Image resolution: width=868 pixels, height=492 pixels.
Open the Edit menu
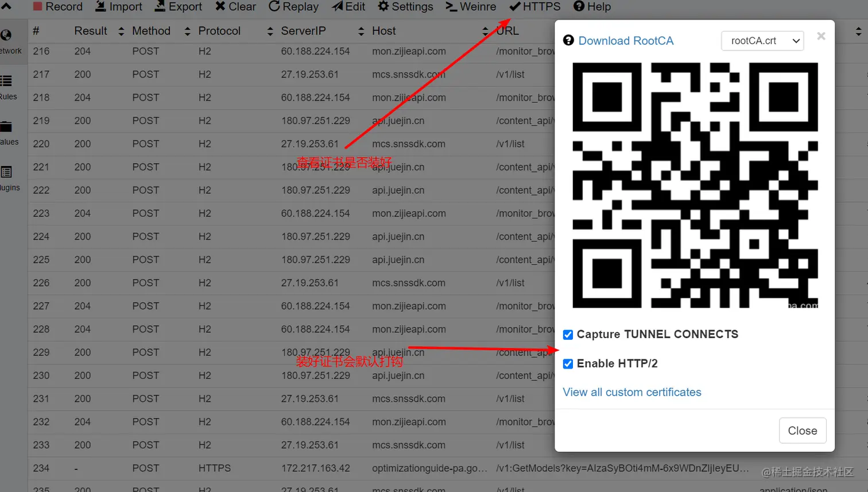point(348,7)
